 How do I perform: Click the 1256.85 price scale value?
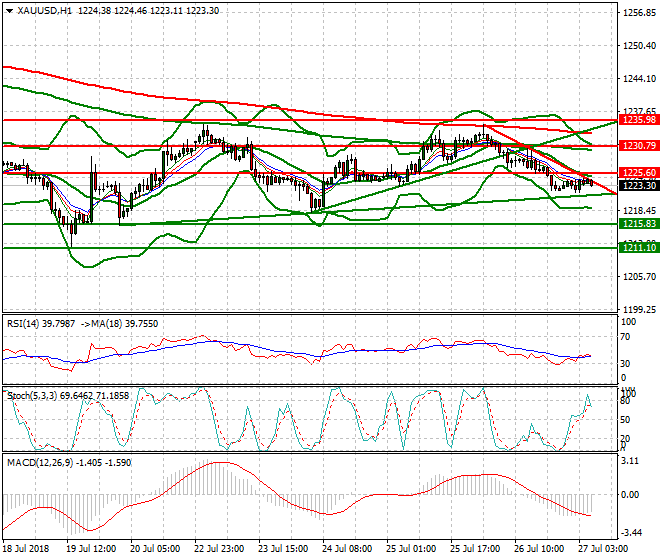[x=639, y=13]
